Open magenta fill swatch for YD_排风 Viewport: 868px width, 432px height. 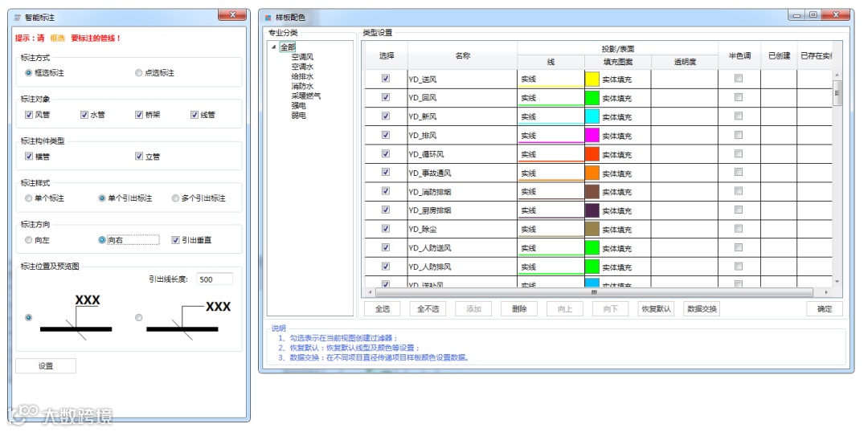[592, 136]
